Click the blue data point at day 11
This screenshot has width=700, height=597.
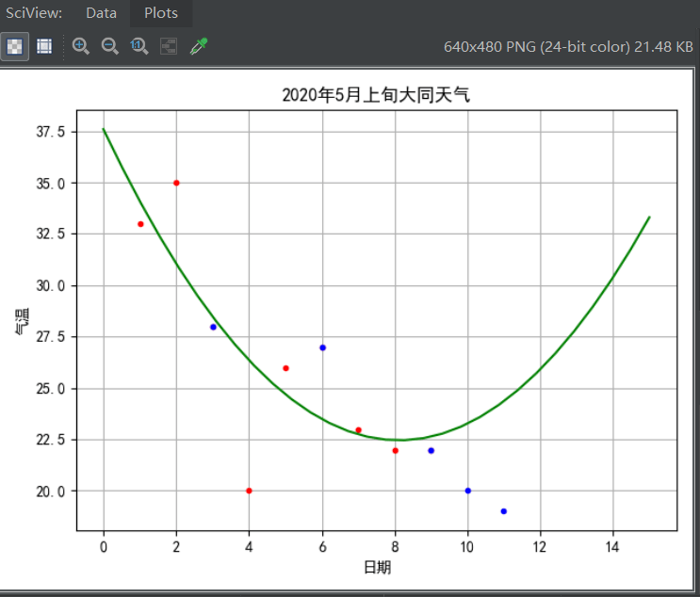pyautogui.click(x=504, y=511)
